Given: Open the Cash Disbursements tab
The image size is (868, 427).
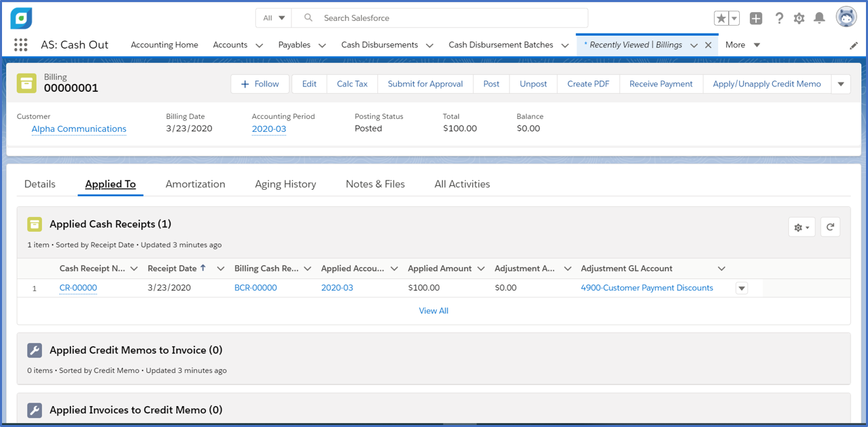Looking at the screenshot, I should [x=379, y=45].
